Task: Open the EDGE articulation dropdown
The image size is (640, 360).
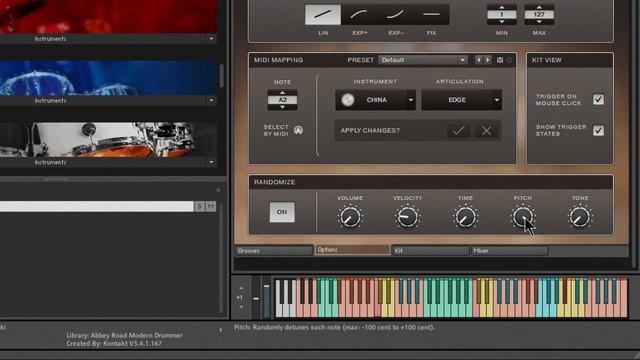Action: click(497, 100)
